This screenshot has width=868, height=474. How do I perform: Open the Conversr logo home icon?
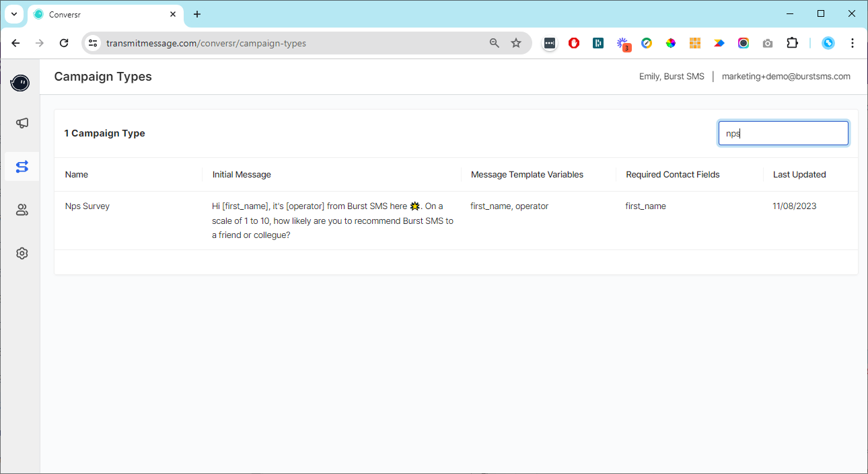click(x=20, y=83)
